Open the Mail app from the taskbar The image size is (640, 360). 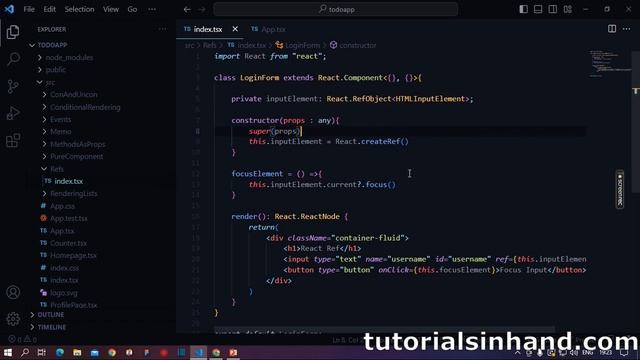[95, 352]
